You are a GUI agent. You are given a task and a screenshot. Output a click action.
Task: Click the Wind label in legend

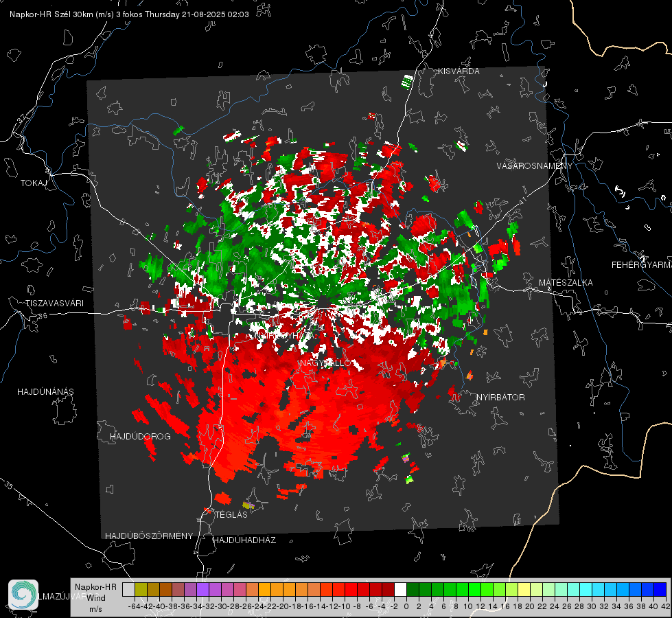click(96, 597)
